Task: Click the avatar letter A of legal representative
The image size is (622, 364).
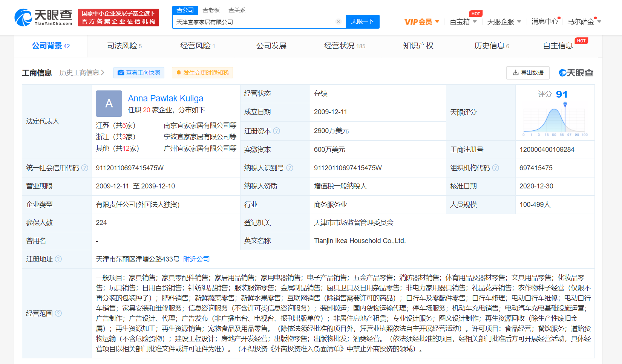Action: pyautogui.click(x=109, y=103)
